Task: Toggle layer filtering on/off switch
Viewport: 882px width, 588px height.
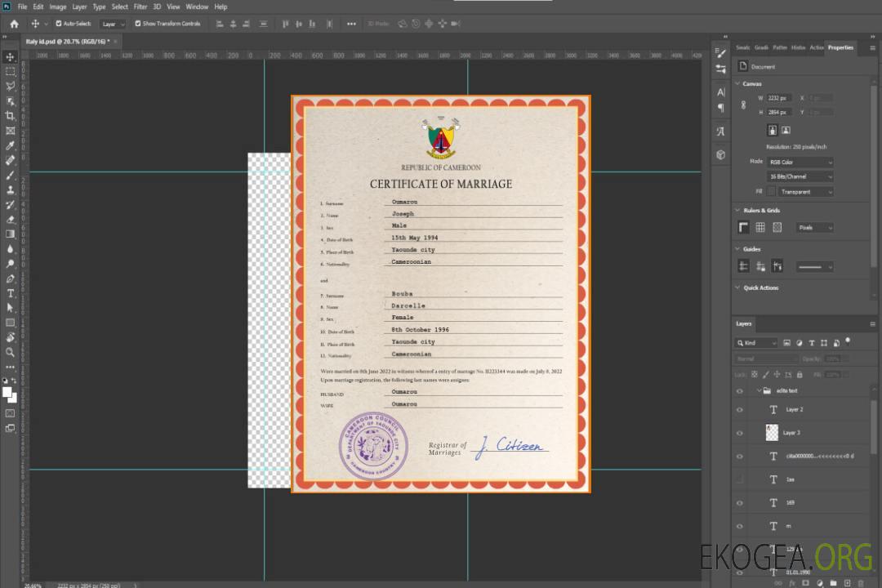Action: pyautogui.click(x=848, y=341)
